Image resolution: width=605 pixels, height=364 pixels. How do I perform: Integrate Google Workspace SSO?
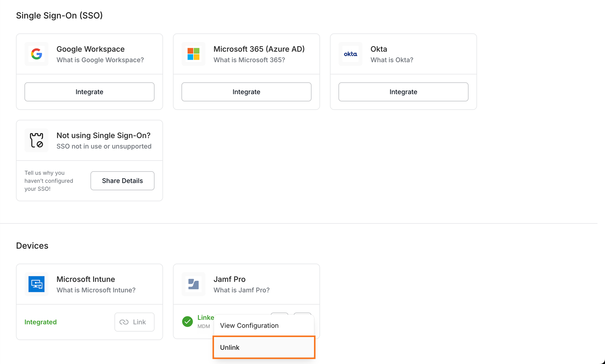(89, 92)
